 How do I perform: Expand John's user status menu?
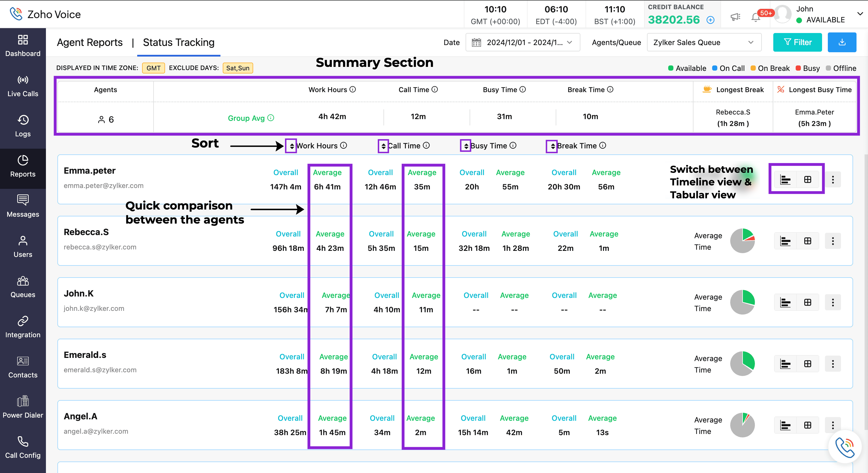860,14
